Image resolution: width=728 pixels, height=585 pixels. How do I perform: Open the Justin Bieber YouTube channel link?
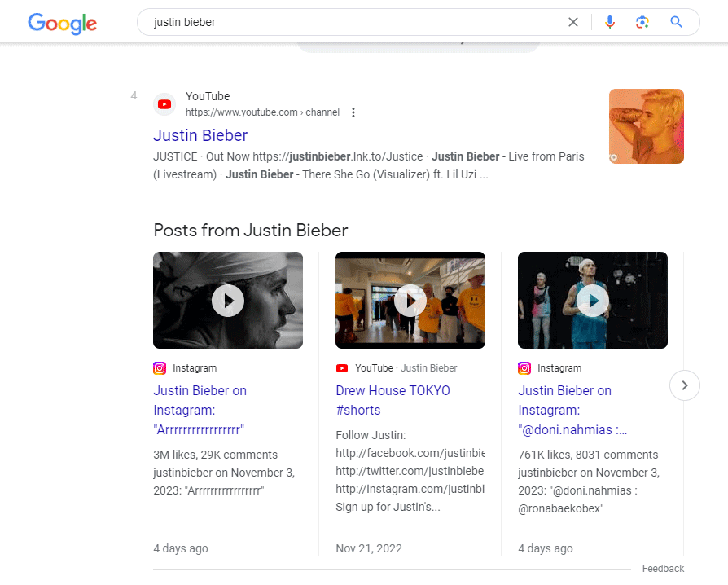tap(200, 135)
